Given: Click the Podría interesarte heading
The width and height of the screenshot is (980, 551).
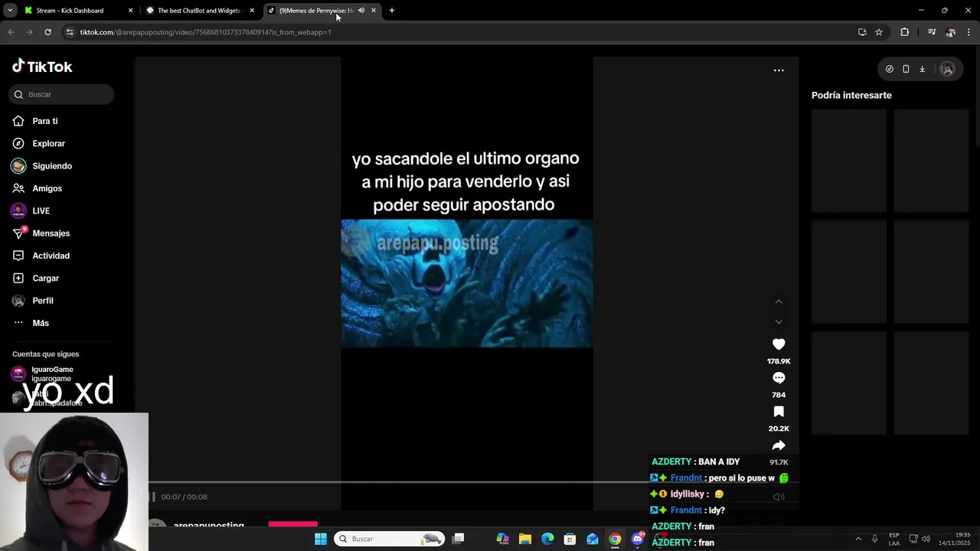Looking at the screenshot, I should [x=851, y=95].
